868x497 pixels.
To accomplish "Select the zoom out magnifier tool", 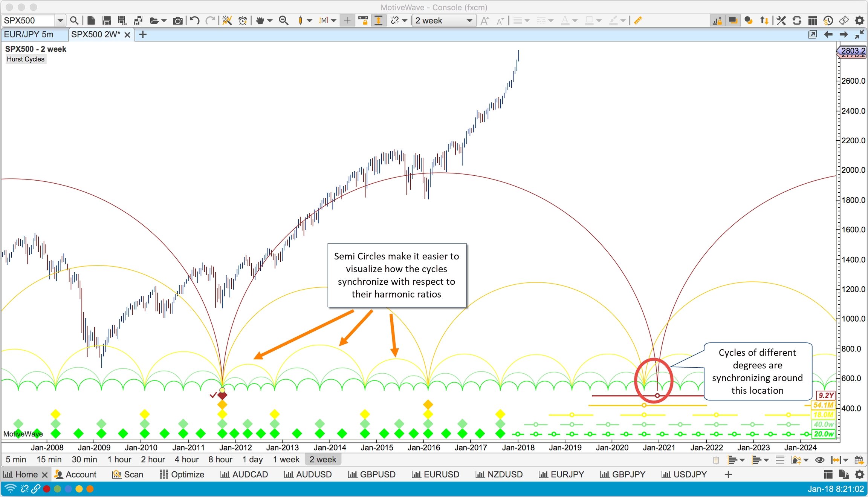I will (284, 21).
